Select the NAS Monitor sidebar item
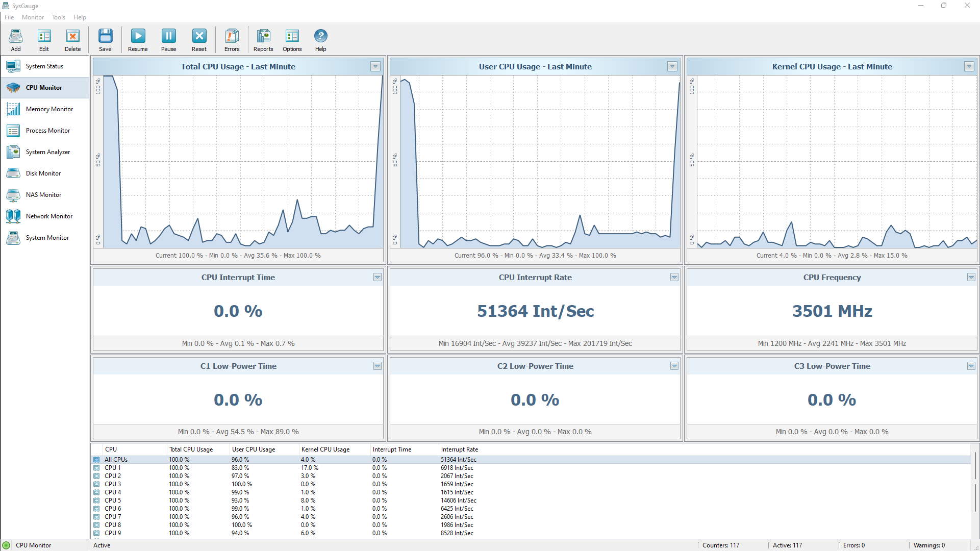The height and width of the screenshot is (551, 980). point(44,194)
